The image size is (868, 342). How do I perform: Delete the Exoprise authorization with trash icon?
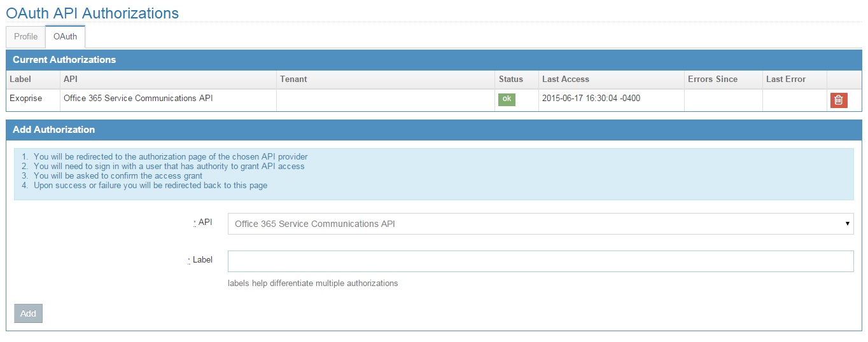click(x=839, y=100)
